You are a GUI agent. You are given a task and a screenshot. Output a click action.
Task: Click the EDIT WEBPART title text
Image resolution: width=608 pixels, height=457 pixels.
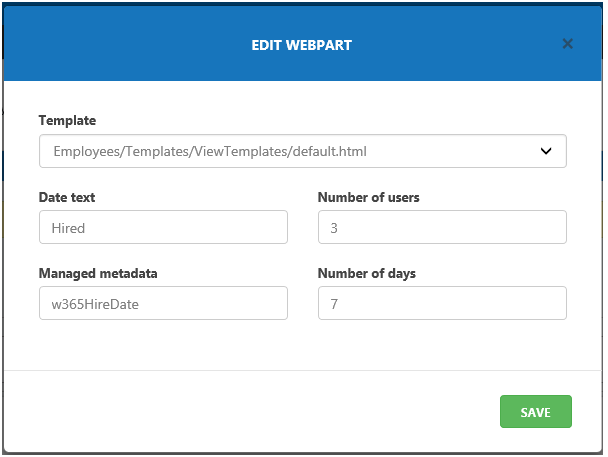301,45
